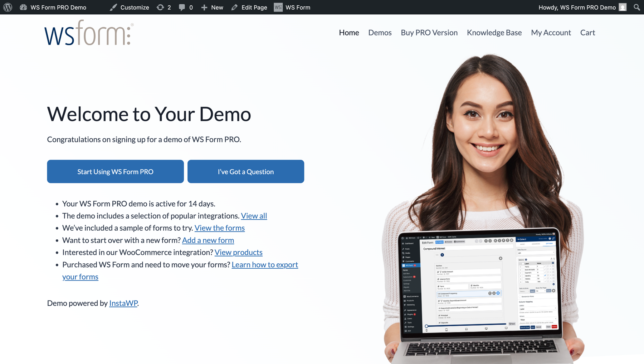Follow the View the forms link
644x364 pixels.
coord(220,228)
